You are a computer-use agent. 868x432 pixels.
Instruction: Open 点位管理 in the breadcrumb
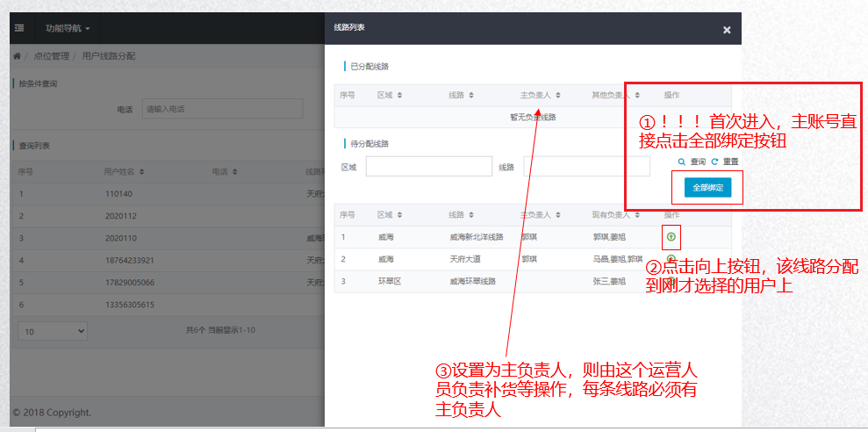point(52,56)
